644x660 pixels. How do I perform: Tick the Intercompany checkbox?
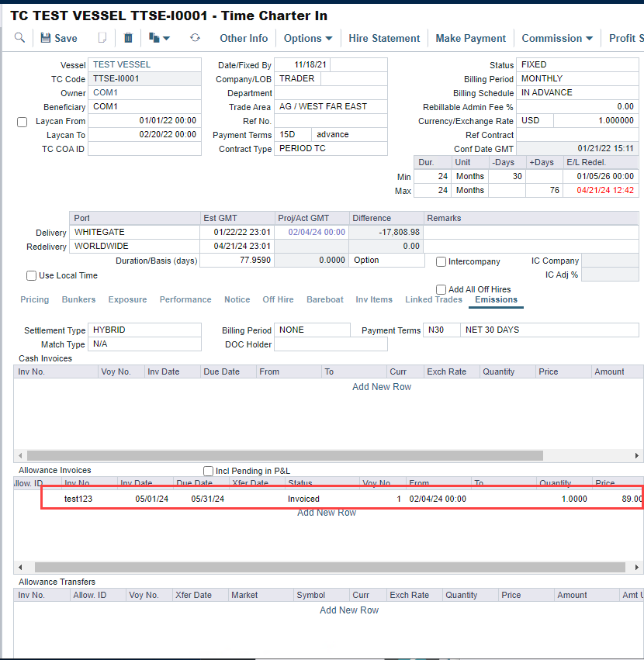point(441,262)
